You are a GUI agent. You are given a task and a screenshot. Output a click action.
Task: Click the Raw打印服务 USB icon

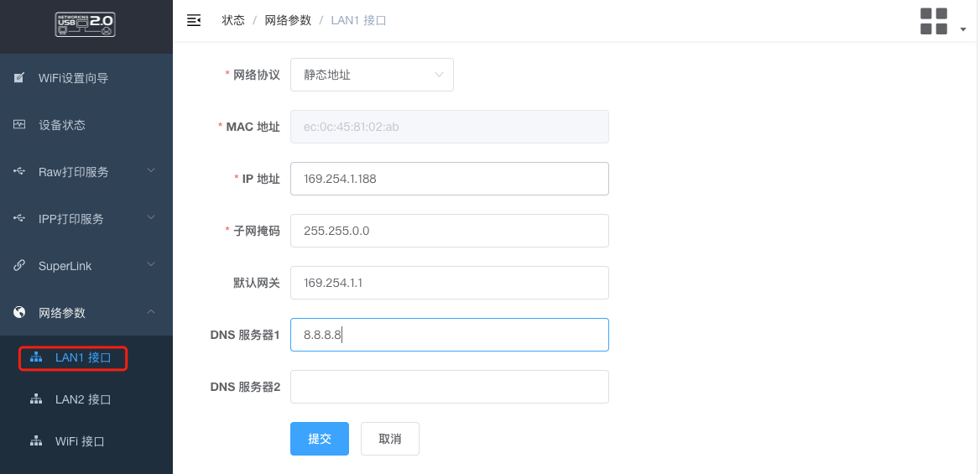(19, 172)
